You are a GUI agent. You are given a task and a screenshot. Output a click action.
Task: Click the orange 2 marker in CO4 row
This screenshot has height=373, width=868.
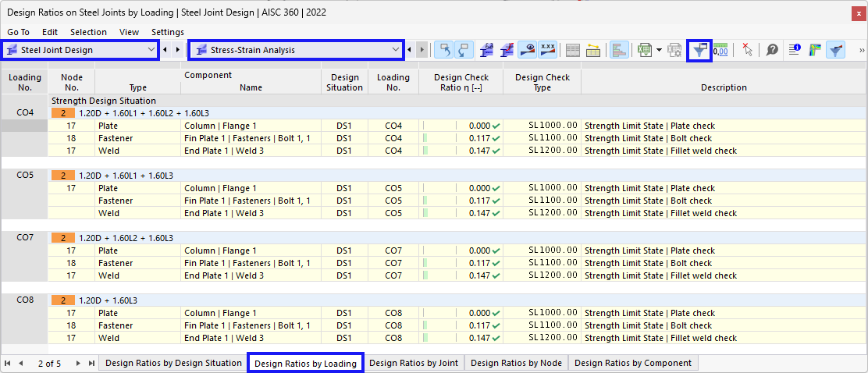click(62, 113)
